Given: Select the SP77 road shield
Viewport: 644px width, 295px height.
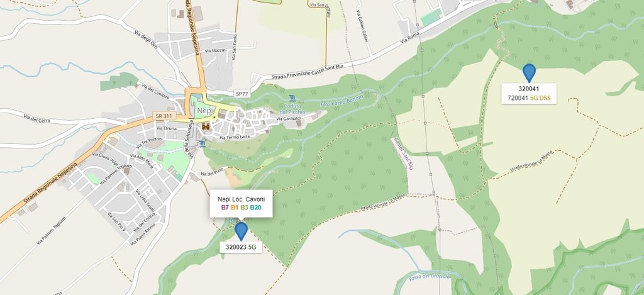Looking at the screenshot, I should (242, 94).
